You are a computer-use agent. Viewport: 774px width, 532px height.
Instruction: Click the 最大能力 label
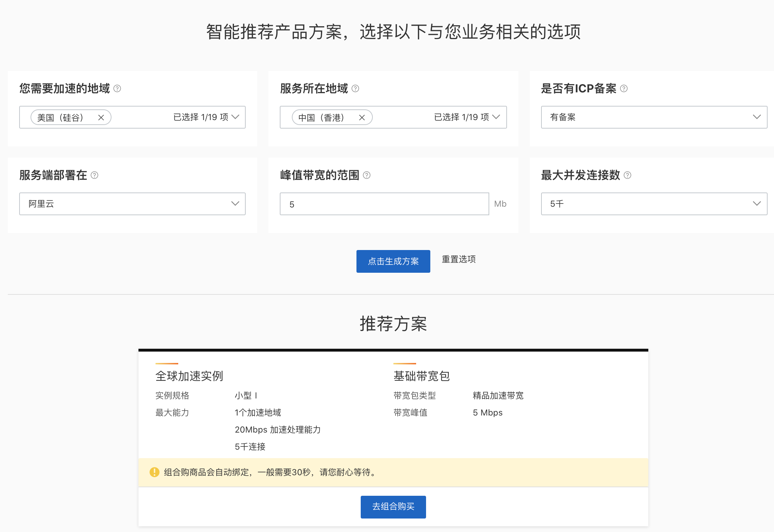click(x=172, y=413)
